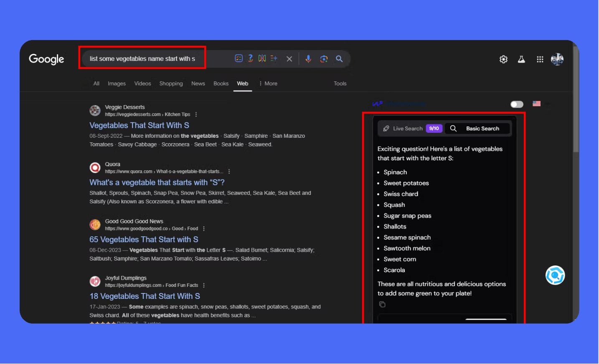Click the add-to-list icon in search bar

[274, 58]
